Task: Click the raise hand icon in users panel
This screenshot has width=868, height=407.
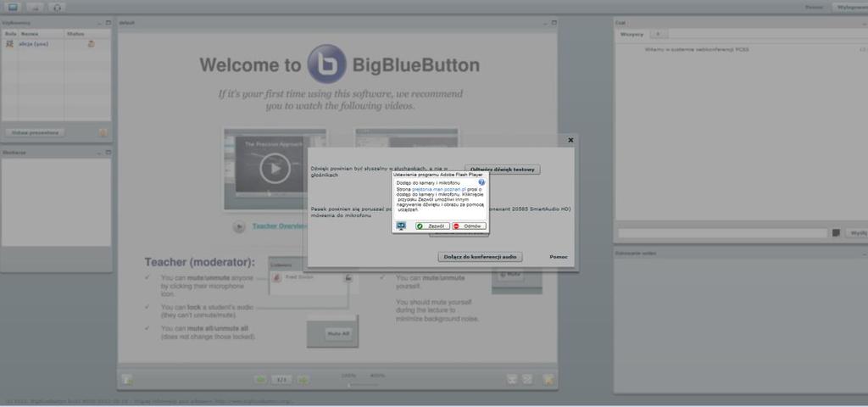Action: [x=103, y=133]
